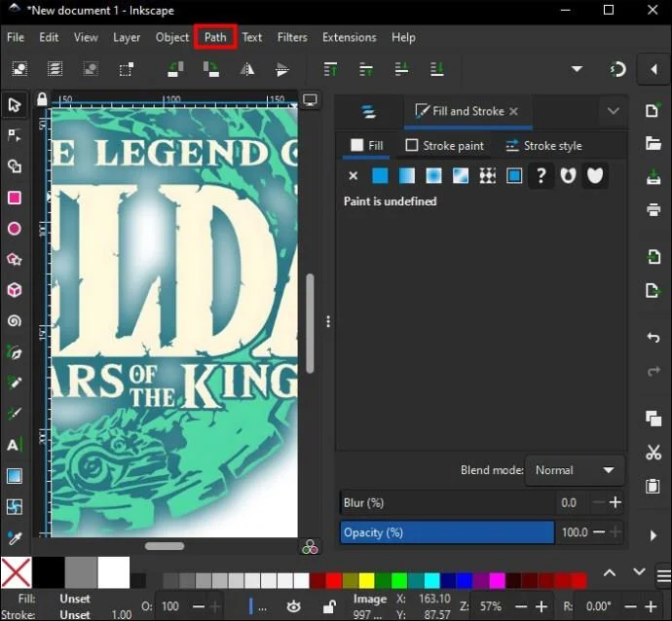Open the Filters menu
This screenshot has height=621, width=672.
tap(292, 37)
